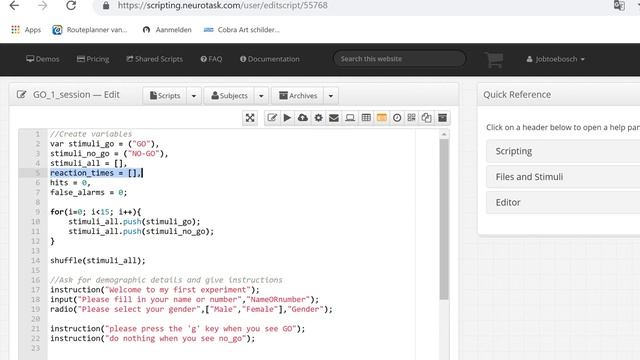Go to Demos in the navigation bar

click(43, 59)
